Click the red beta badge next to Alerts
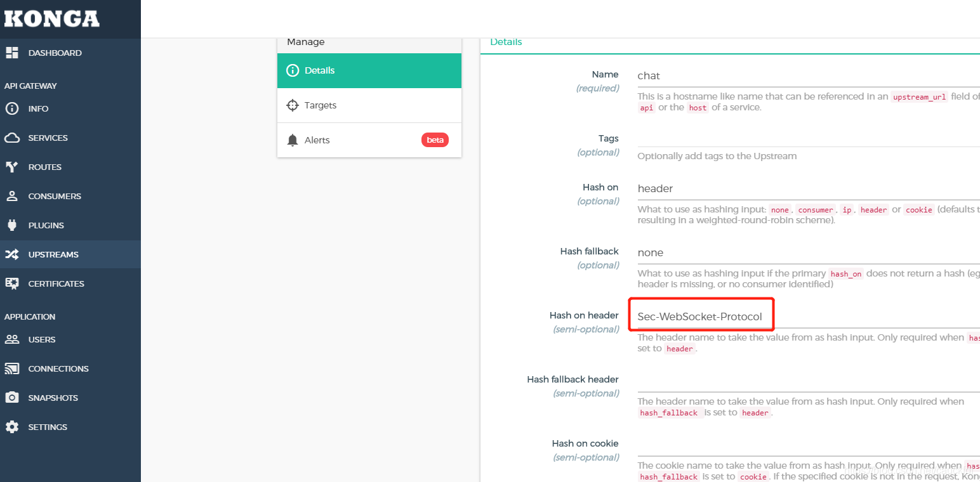This screenshot has height=482, width=980. click(x=435, y=140)
